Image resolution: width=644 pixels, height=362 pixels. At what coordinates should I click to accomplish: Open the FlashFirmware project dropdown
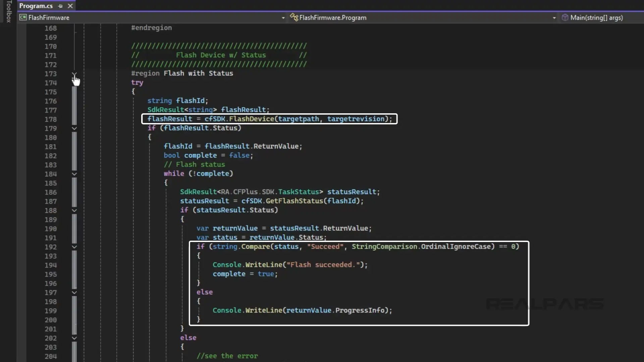[x=283, y=18]
